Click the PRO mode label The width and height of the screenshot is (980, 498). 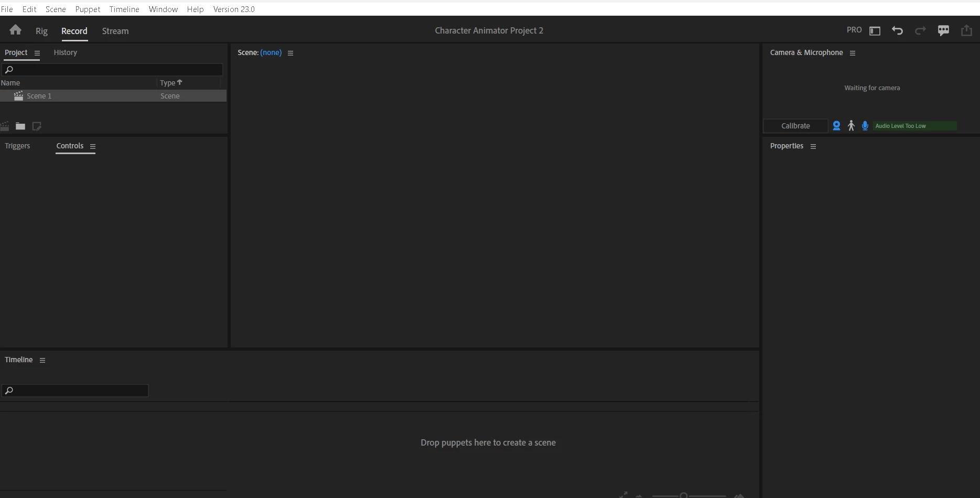click(854, 30)
